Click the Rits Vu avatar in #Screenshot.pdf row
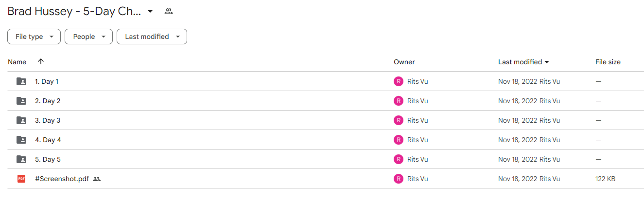Viewport: 644px width, 206px height. 399,179
